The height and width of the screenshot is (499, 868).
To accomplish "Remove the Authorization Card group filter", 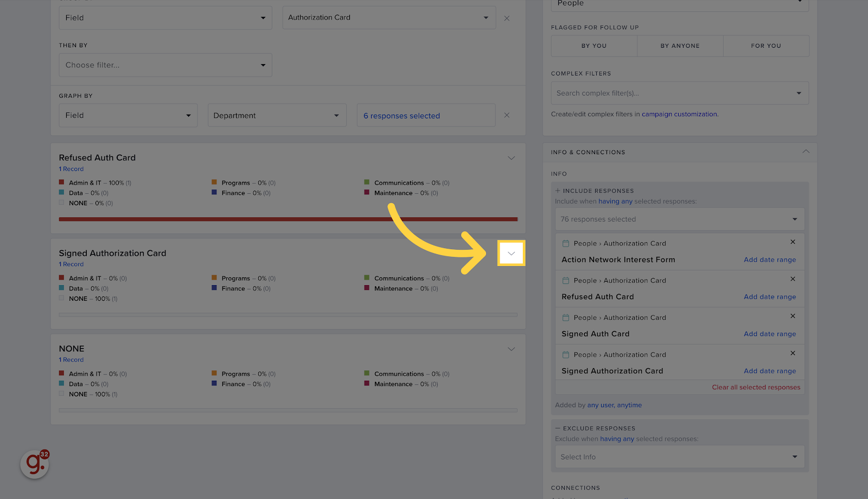I will pos(507,18).
